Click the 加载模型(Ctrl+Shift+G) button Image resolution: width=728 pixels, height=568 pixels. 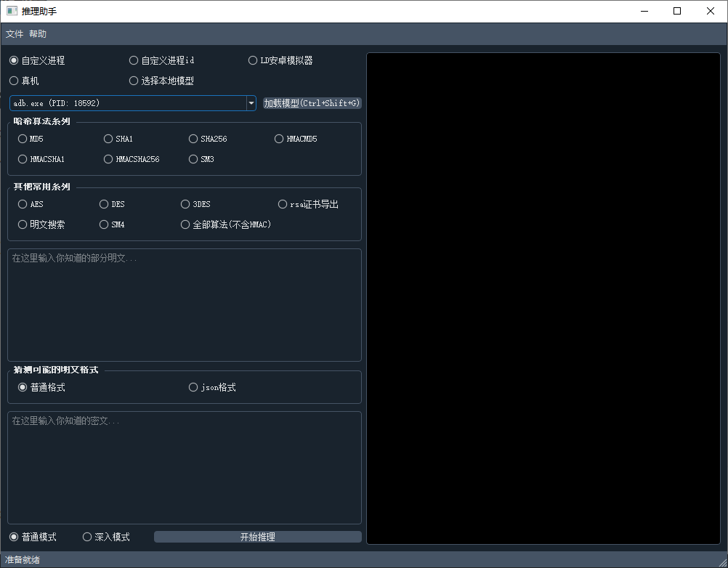pos(312,103)
